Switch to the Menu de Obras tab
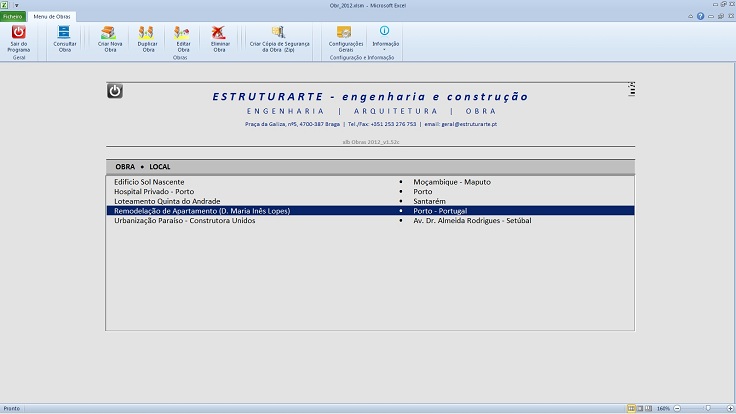Image resolution: width=736 pixels, height=414 pixels. tap(51, 17)
